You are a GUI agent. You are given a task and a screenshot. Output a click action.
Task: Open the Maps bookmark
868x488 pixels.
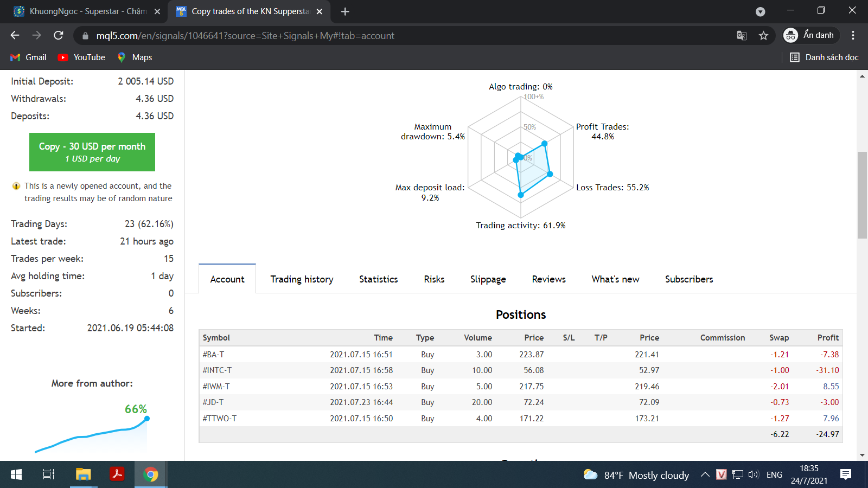(135, 57)
